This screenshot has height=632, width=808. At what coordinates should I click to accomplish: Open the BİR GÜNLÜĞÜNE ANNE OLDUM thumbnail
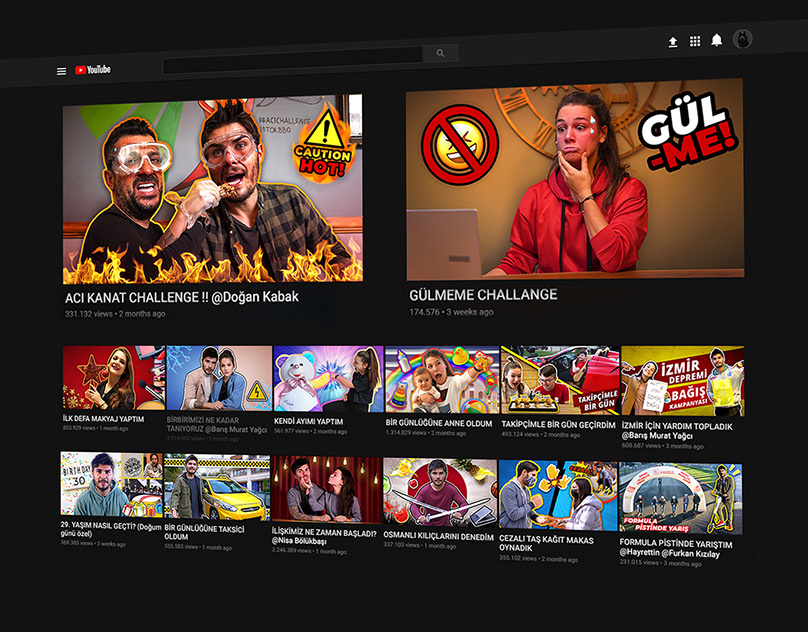[x=442, y=379]
